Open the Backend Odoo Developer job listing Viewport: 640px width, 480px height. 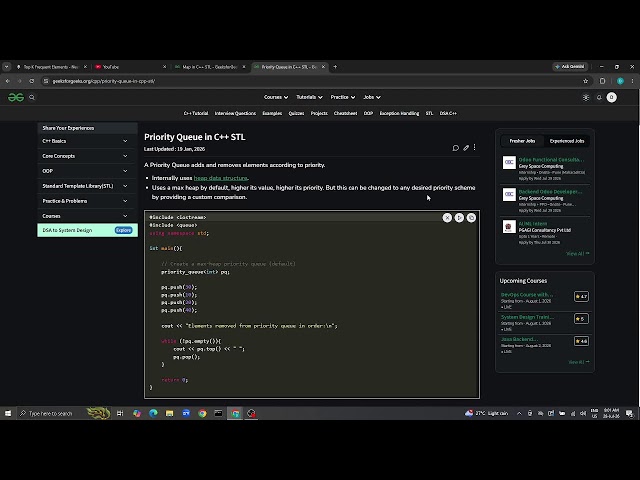[x=550, y=191]
